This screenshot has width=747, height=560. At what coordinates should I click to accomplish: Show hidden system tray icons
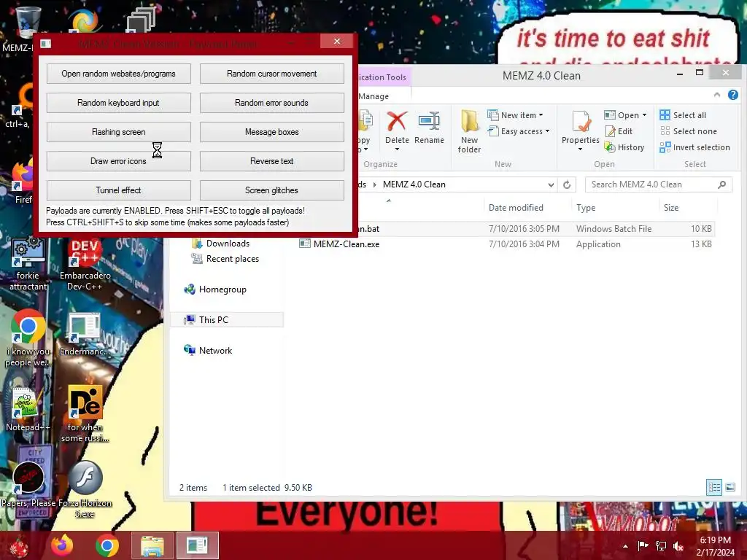pos(625,545)
